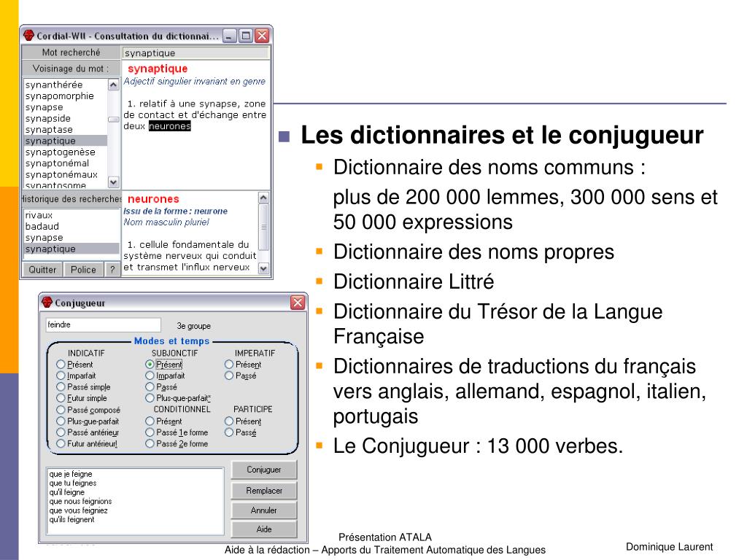
Task: Click scroll up arrow of neurones definition pane
Action: 263,198
